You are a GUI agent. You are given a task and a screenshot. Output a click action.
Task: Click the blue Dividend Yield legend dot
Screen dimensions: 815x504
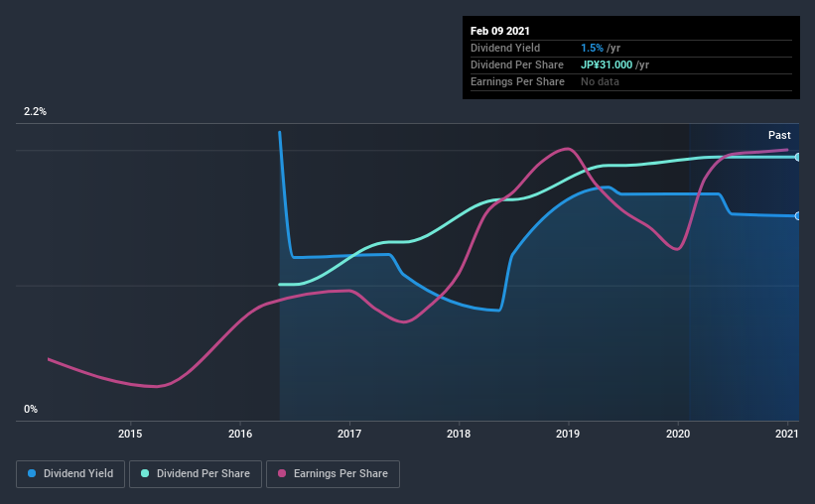[x=32, y=473]
